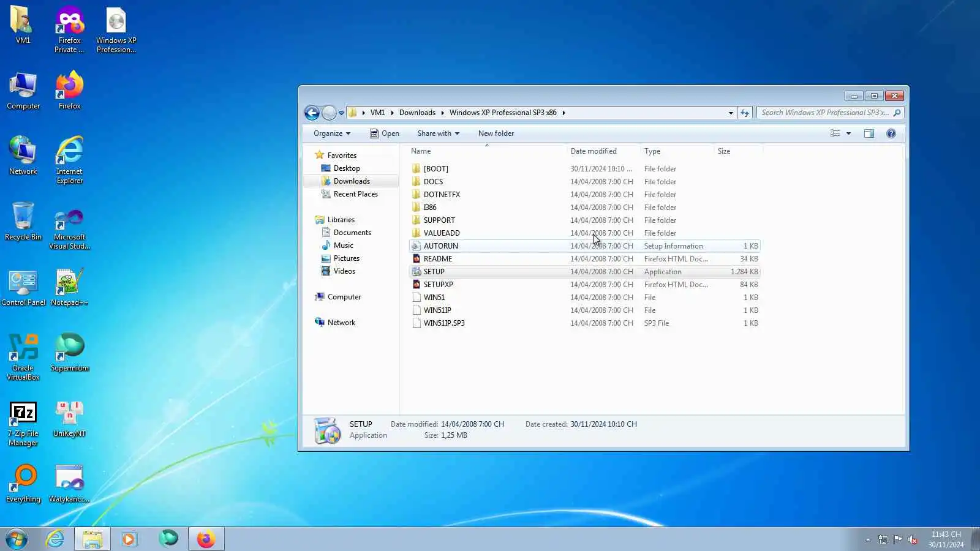The image size is (980, 551).
Task: Click the Explorer Forward arrow button
Action: pos(329,113)
